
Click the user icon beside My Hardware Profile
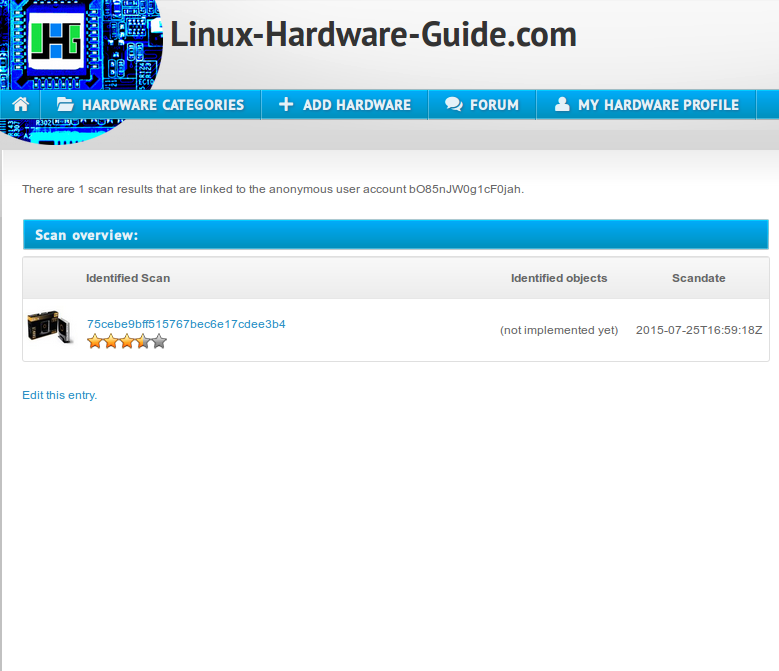pos(562,104)
